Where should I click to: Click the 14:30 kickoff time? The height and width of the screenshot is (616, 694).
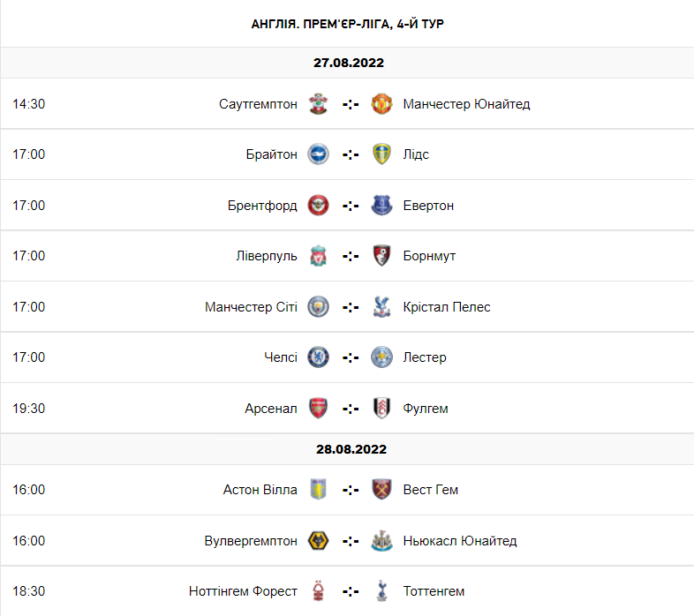29,104
